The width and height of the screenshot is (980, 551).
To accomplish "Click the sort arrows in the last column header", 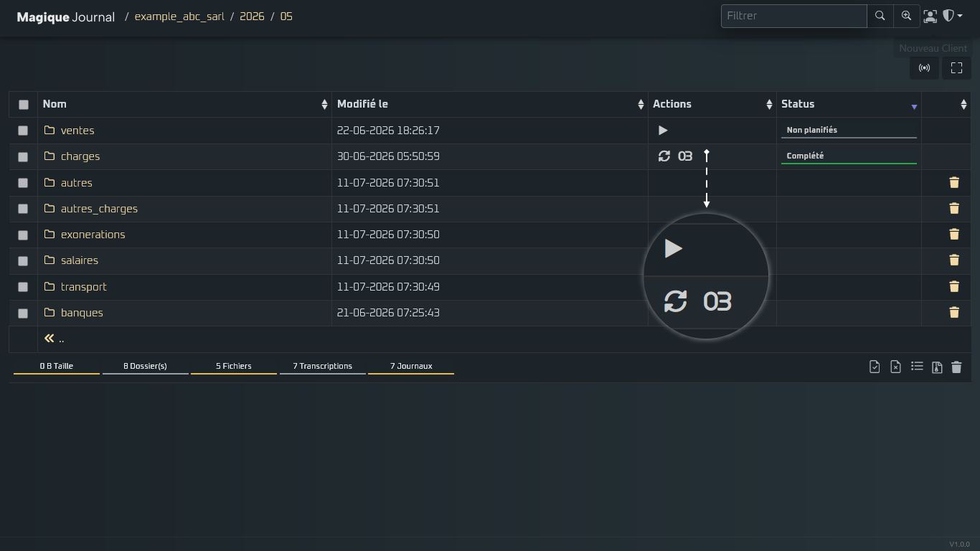I will click(963, 105).
